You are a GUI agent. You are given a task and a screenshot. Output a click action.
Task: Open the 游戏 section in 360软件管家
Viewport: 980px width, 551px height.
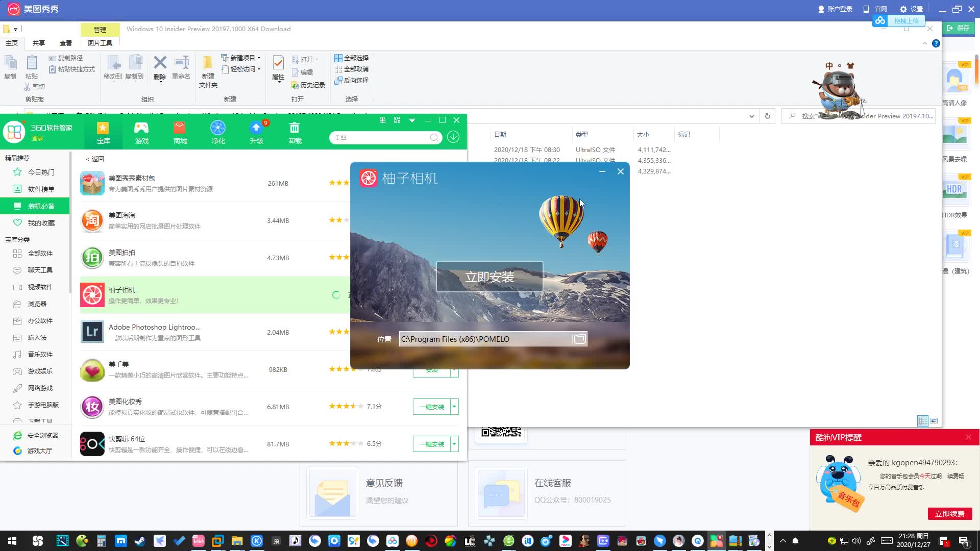pos(141,133)
